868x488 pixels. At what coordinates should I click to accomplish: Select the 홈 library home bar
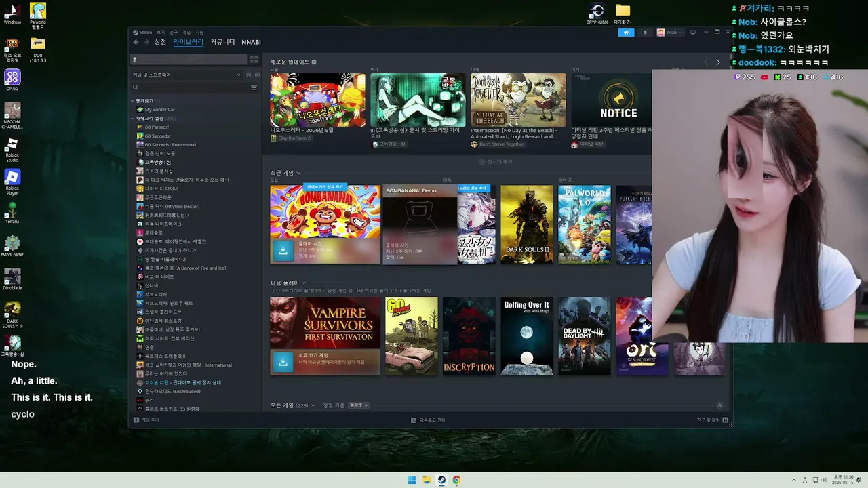[189, 60]
